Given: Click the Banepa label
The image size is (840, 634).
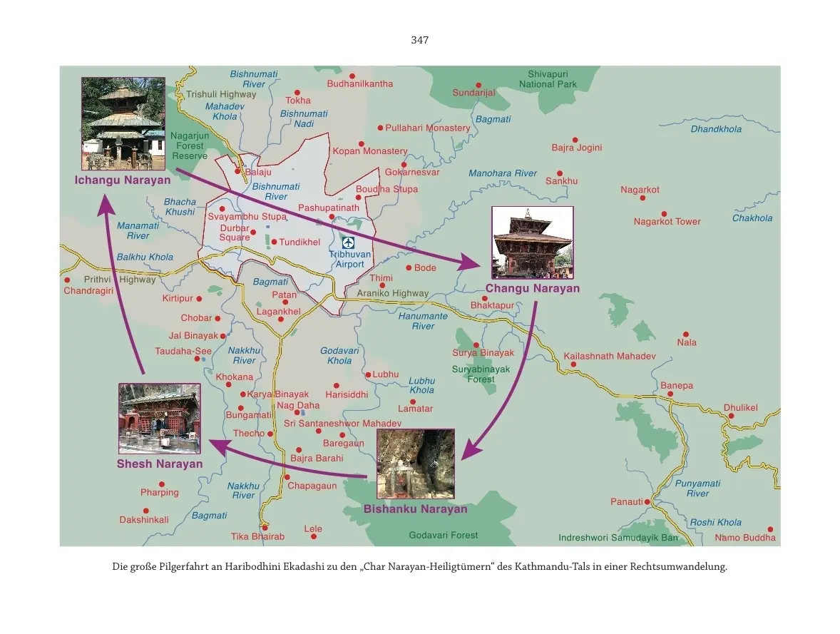Looking at the screenshot, I should click(x=677, y=385).
